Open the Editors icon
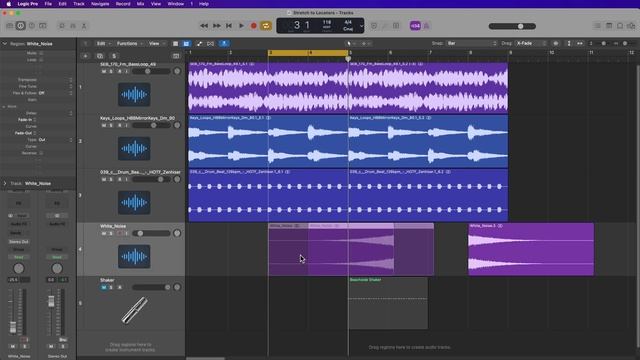 pyautogui.click(x=84, y=26)
